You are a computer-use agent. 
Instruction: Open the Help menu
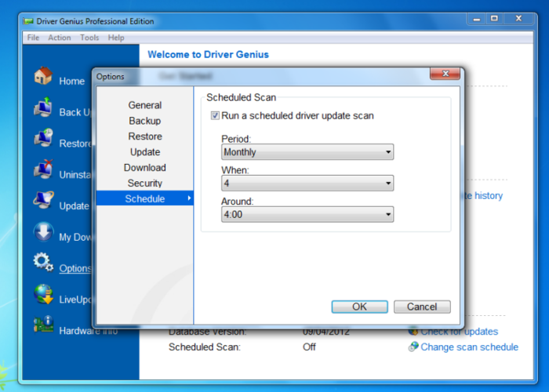[x=116, y=38]
